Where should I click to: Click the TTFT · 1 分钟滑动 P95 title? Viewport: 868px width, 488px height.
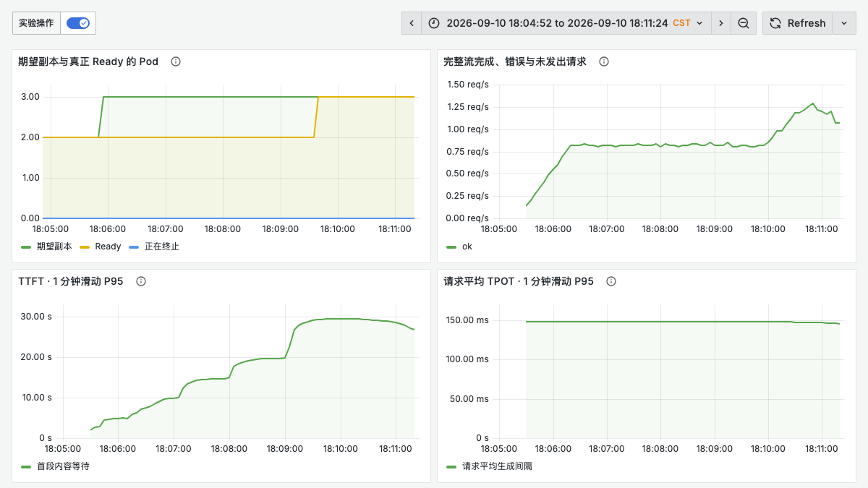click(x=71, y=281)
